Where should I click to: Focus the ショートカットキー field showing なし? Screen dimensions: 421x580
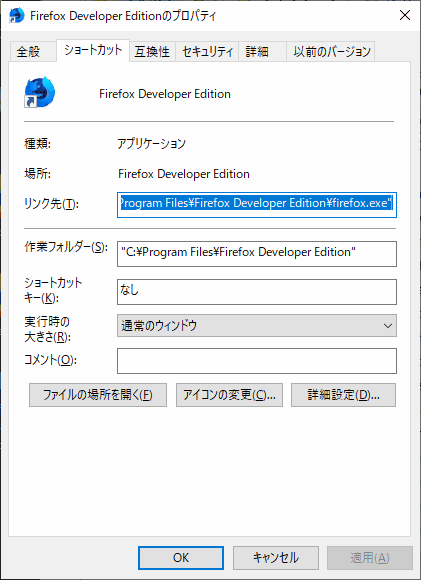coord(257,292)
